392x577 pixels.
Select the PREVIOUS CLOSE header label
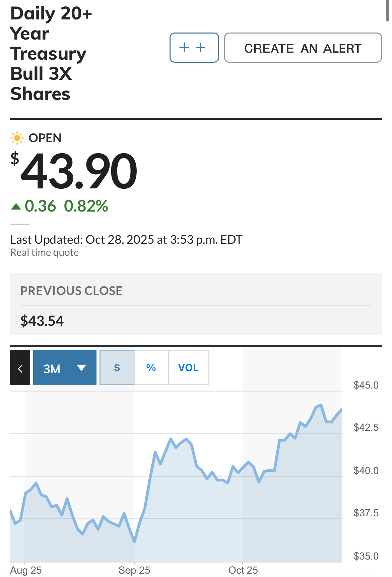point(71,291)
